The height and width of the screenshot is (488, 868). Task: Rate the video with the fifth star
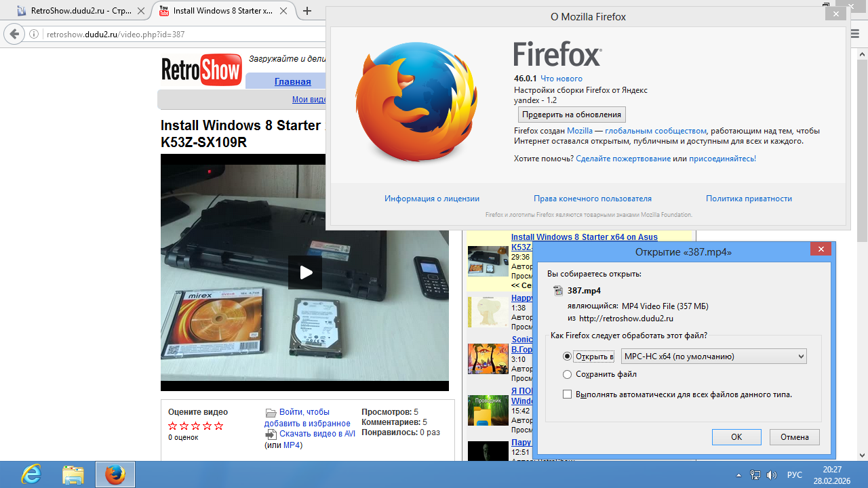(218, 426)
